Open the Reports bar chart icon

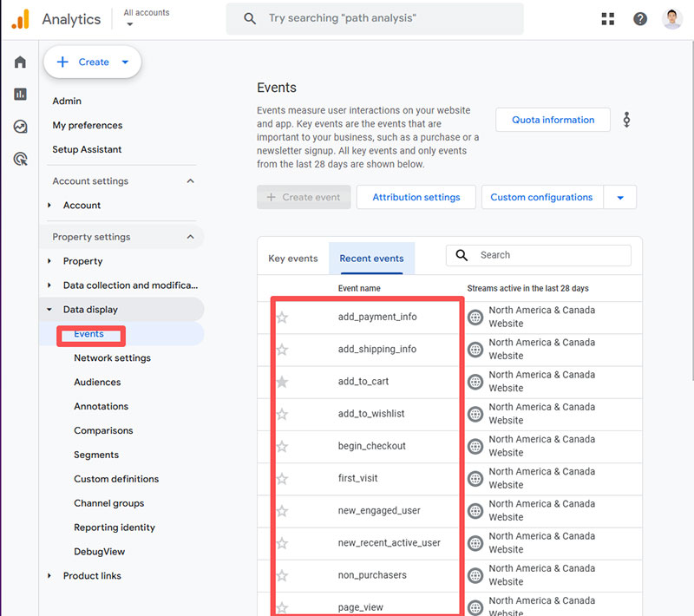coord(20,95)
